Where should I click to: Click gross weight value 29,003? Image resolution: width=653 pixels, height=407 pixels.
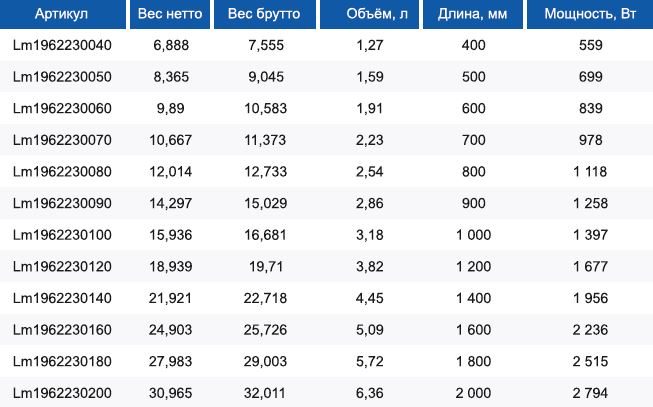click(266, 361)
